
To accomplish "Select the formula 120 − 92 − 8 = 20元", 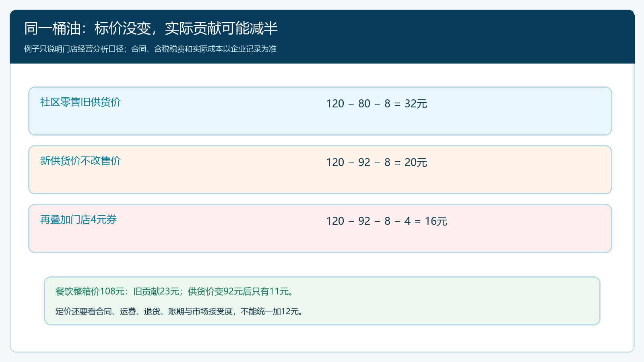I will [x=377, y=162].
